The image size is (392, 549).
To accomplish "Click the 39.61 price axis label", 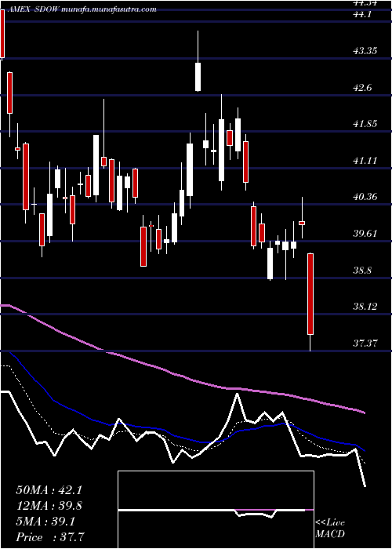I will point(365,234).
